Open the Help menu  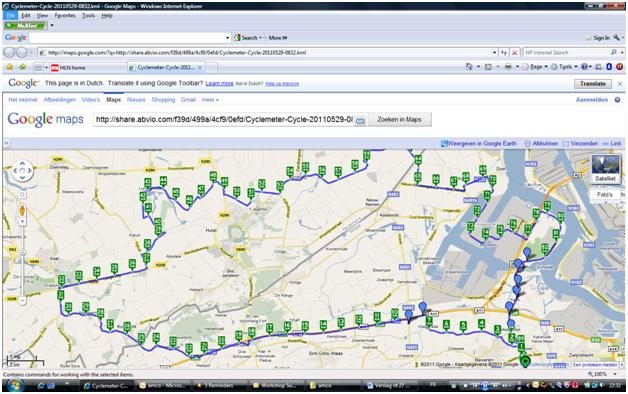click(x=107, y=16)
